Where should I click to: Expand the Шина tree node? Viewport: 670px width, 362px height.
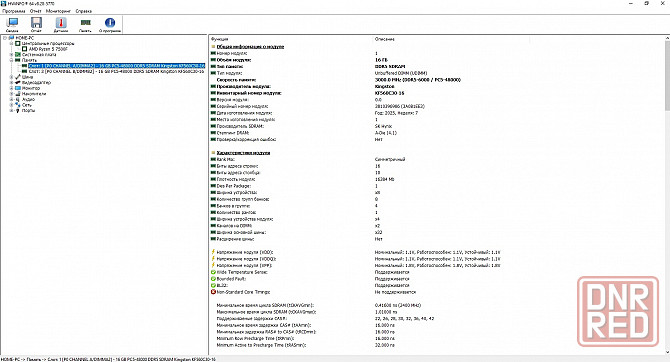12,77
